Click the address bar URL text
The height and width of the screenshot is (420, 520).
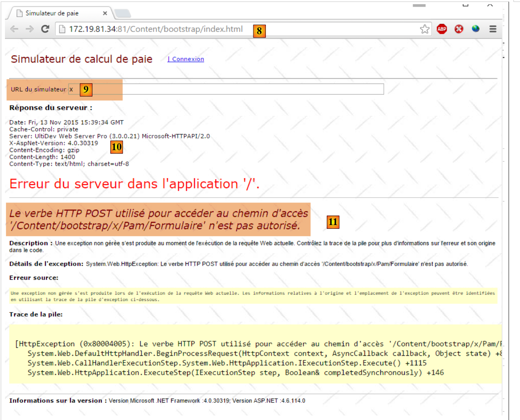156,29
